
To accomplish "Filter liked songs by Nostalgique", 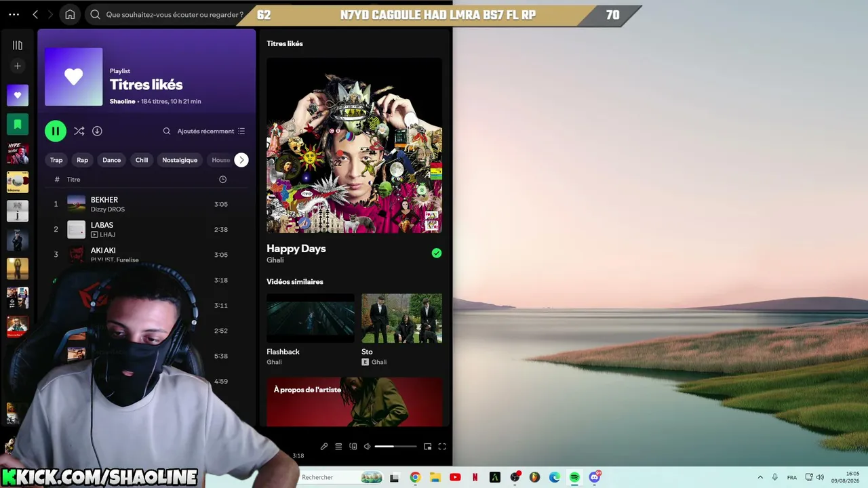I will (x=180, y=160).
